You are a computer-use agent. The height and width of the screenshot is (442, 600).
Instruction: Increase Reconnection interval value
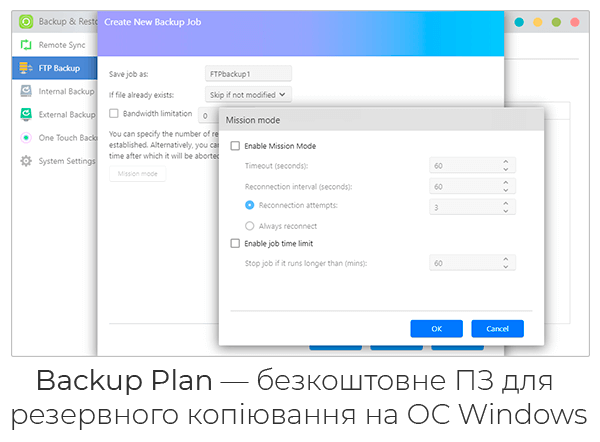[x=505, y=183]
